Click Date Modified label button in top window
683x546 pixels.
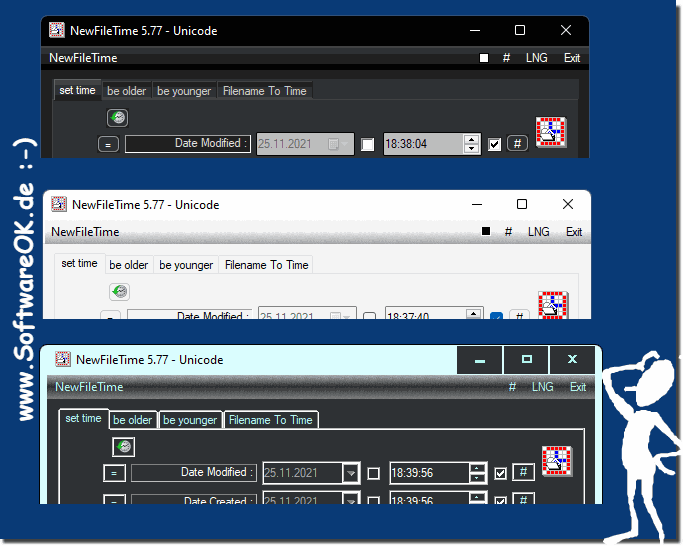point(188,144)
